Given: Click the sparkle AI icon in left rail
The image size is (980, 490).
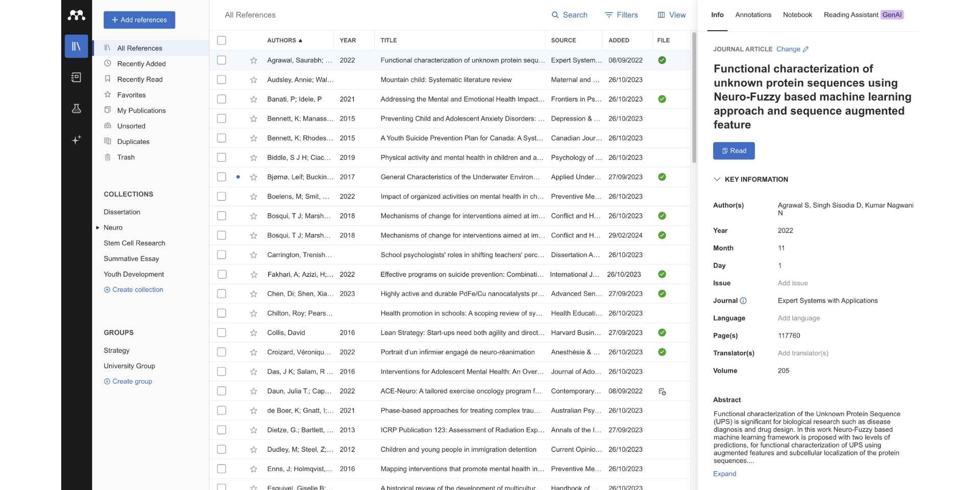Looking at the screenshot, I should click(x=76, y=140).
